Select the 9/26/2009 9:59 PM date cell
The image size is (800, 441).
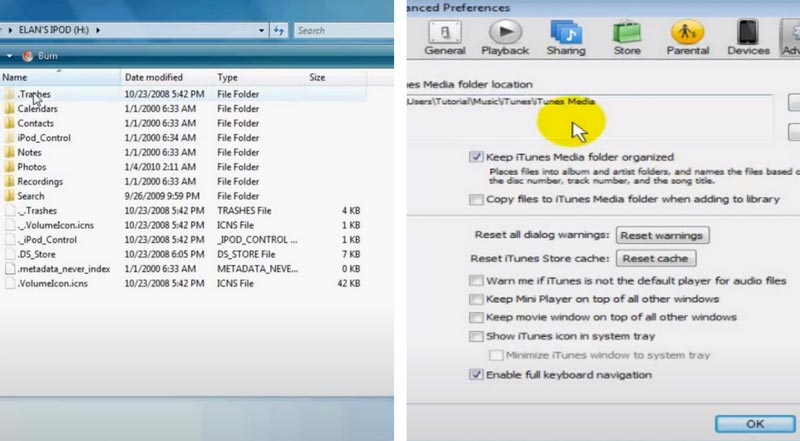pos(162,196)
